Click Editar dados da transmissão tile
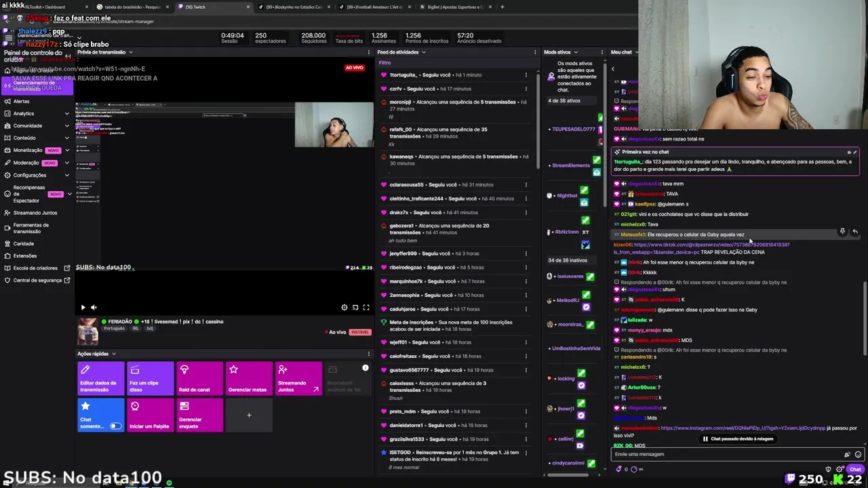The height and width of the screenshot is (488, 868). (100, 379)
